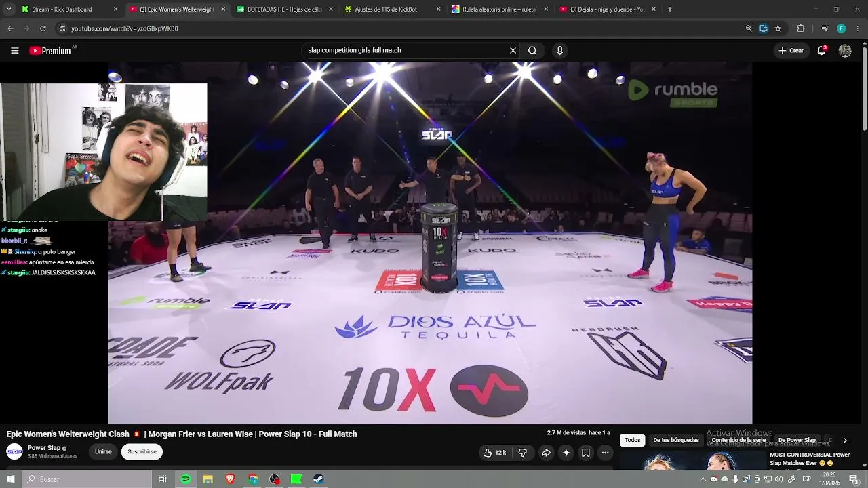868x488 pixels.
Task: Open Spotify from the taskbar
Action: 186,479
